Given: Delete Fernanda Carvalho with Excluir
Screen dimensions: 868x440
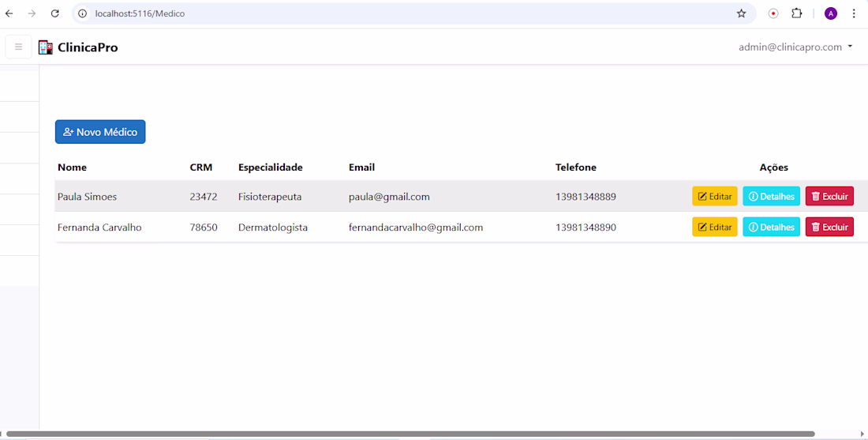Looking at the screenshot, I should [829, 227].
